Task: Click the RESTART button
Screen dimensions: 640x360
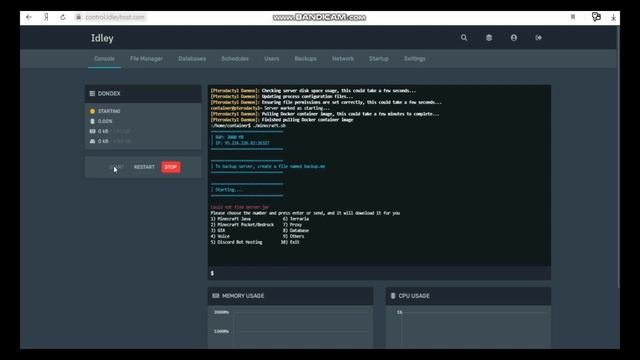Action: (144, 167)
